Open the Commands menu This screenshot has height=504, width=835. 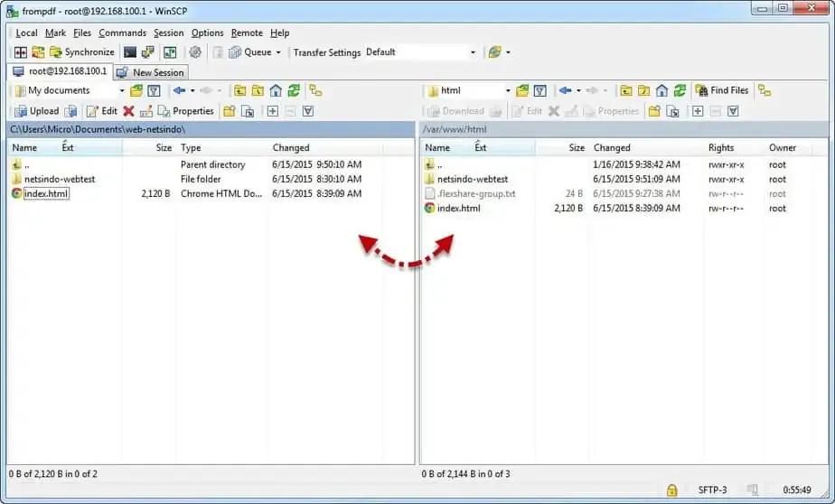point(122,33)
